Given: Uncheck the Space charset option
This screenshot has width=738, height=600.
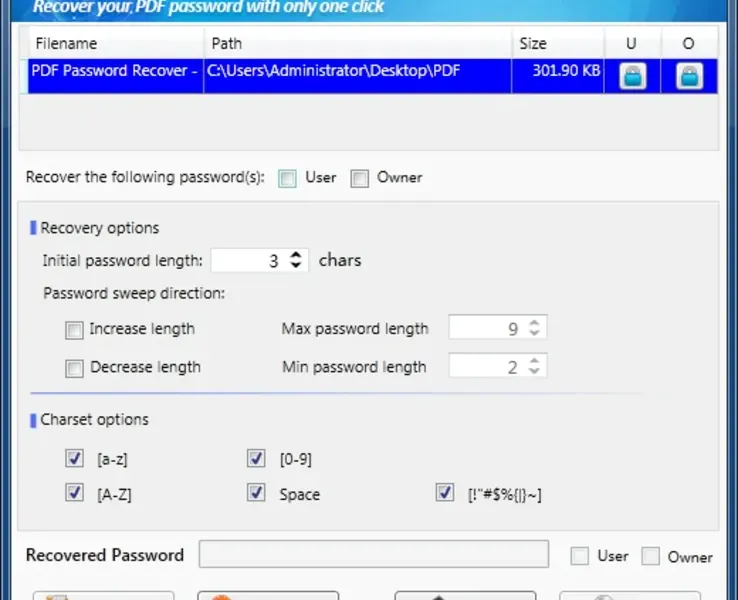Looking at the screenshot, I should pos(256,493).
